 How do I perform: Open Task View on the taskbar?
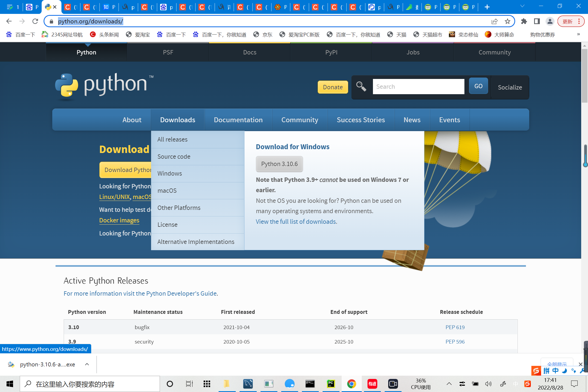[x=189, y=384]
